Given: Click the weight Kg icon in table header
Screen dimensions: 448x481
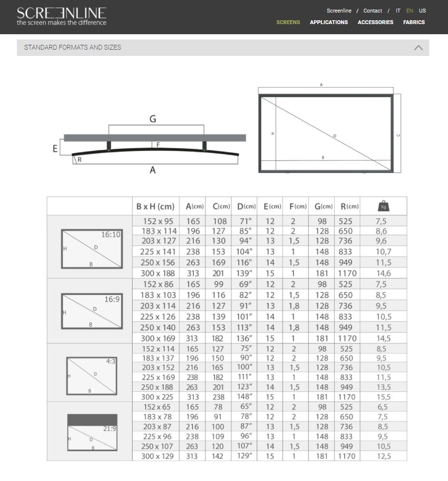Looking at the screenshot, I should [x=383, y=206].
